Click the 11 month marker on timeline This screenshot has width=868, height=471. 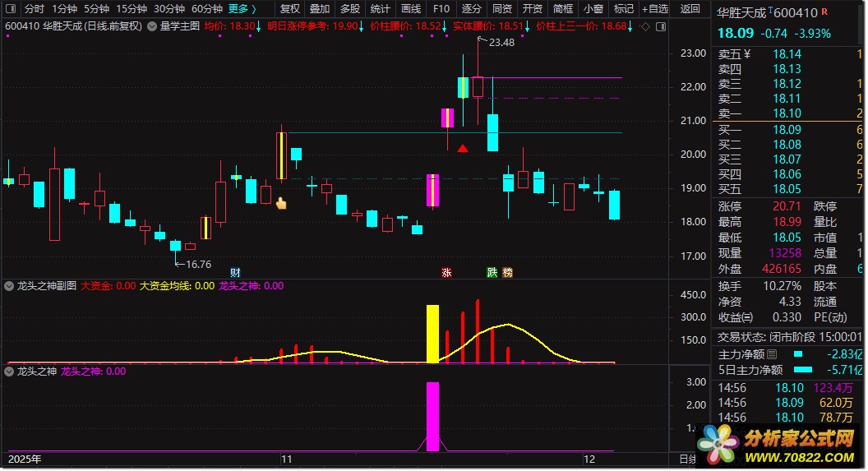click(286, 459)
